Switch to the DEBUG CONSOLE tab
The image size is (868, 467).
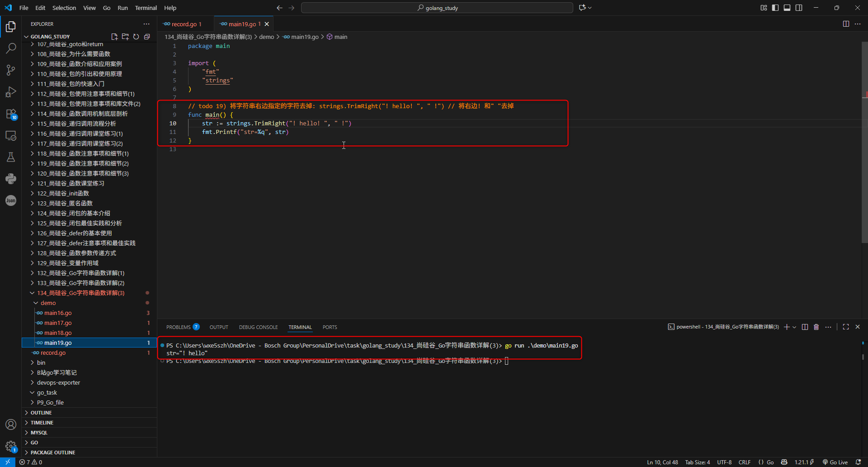pos(259,327)
